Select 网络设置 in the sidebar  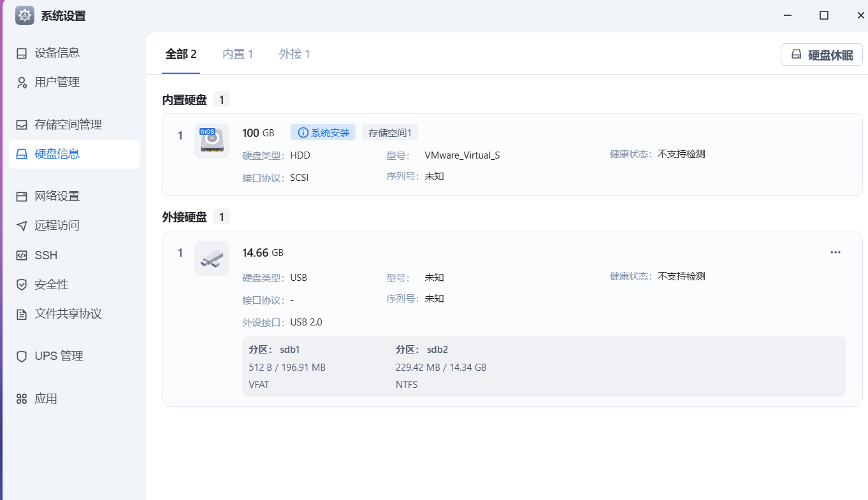(75, 196)
